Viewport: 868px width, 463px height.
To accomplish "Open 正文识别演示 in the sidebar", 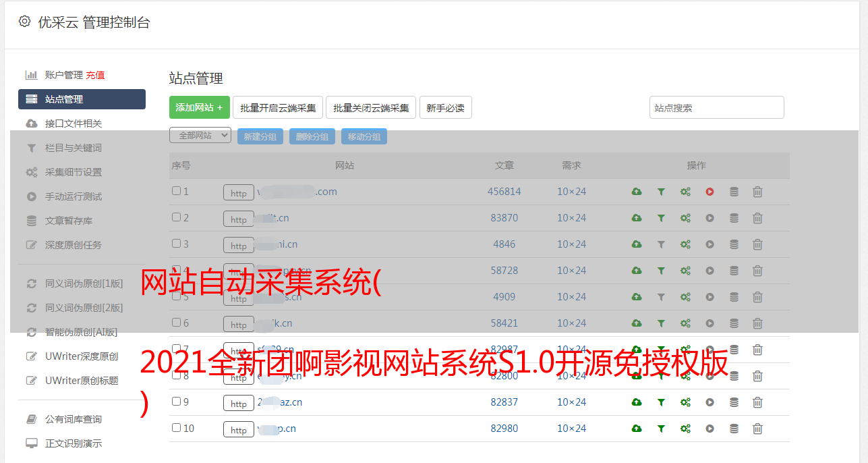I will coord(74,443).
